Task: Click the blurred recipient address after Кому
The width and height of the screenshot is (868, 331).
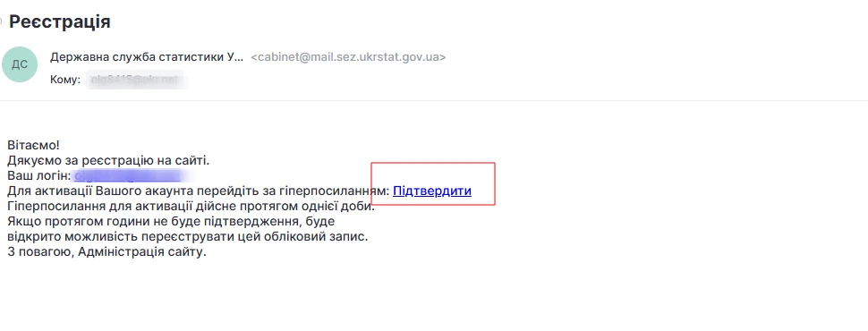Action: (136, 80)
